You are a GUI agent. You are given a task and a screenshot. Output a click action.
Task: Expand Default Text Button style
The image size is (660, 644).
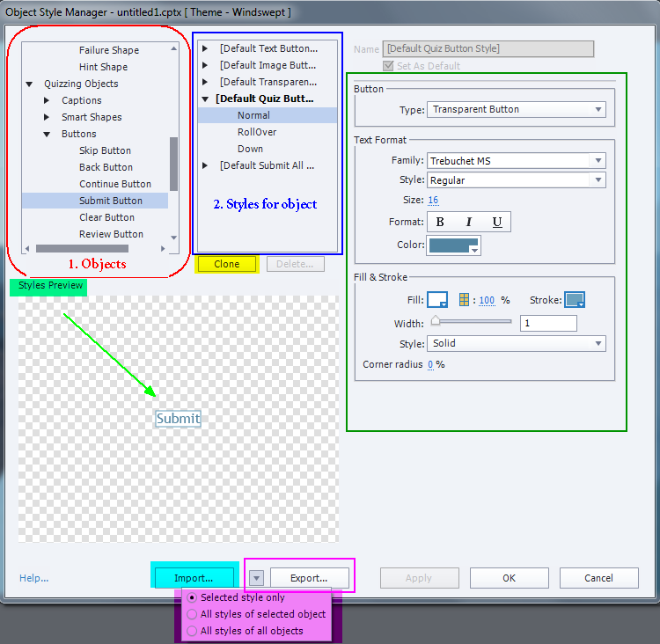205,48
